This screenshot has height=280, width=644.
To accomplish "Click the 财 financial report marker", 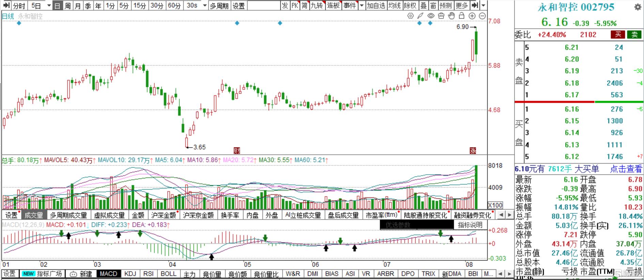I will click(237, 150).
